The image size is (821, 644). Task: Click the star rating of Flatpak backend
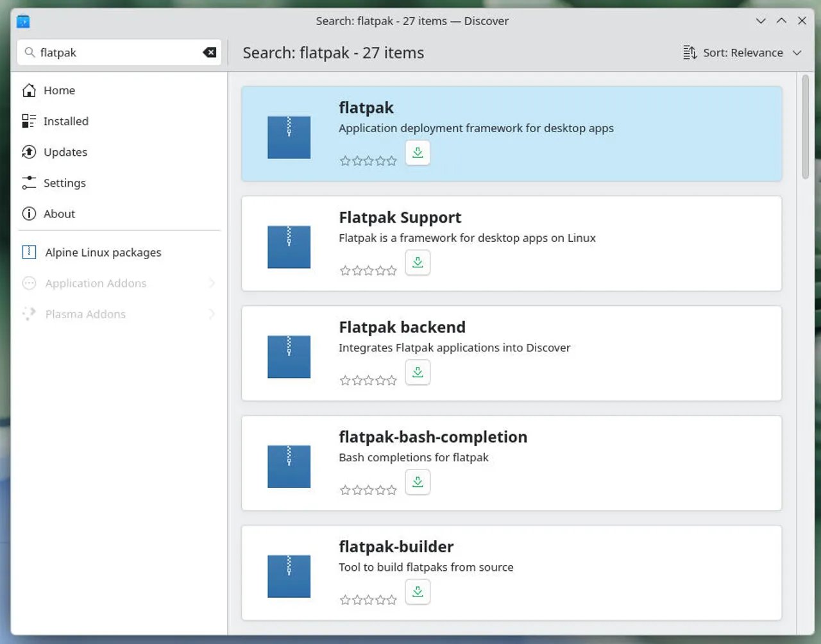368,380
